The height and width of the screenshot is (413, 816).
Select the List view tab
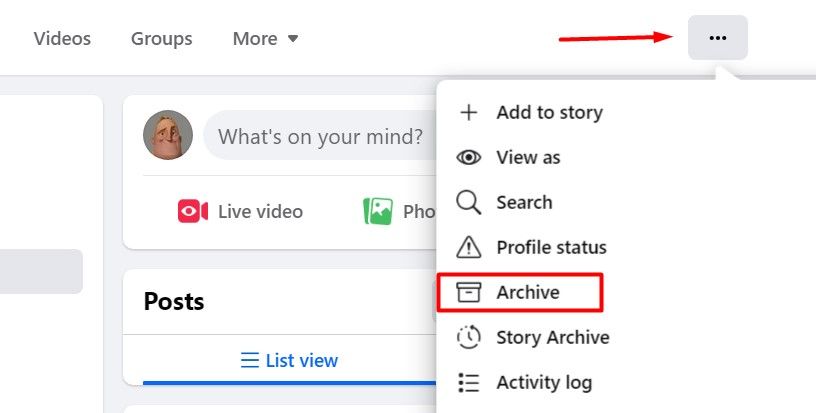coord(289,360)
